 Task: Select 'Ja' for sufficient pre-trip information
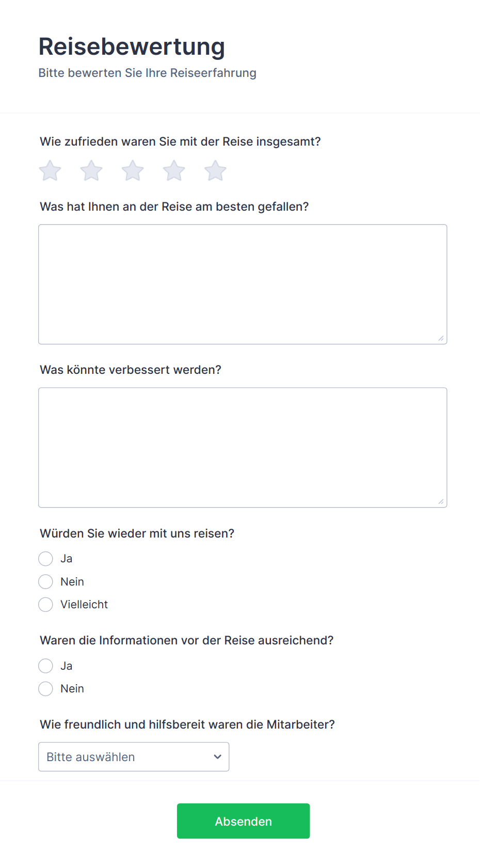[x=46, y=666]
